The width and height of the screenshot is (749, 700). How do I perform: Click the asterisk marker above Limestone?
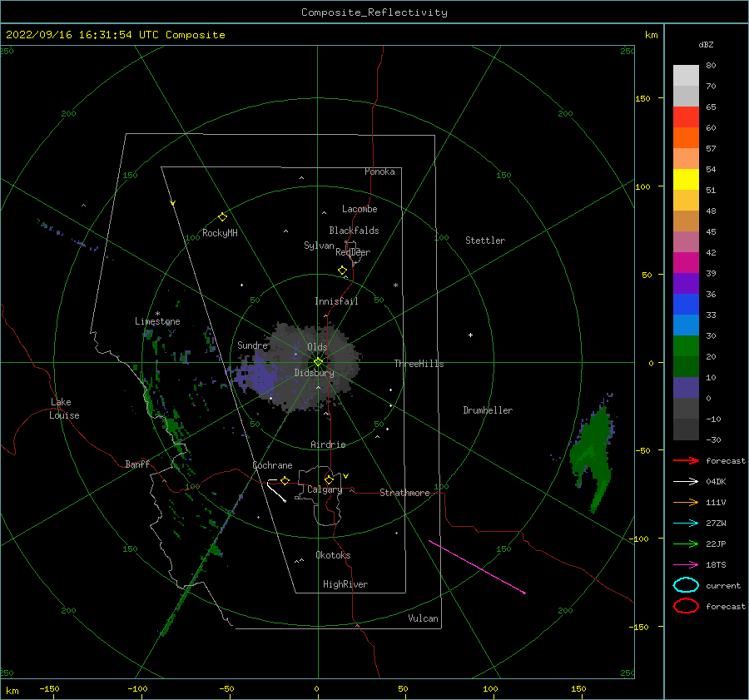coord(157,314)
